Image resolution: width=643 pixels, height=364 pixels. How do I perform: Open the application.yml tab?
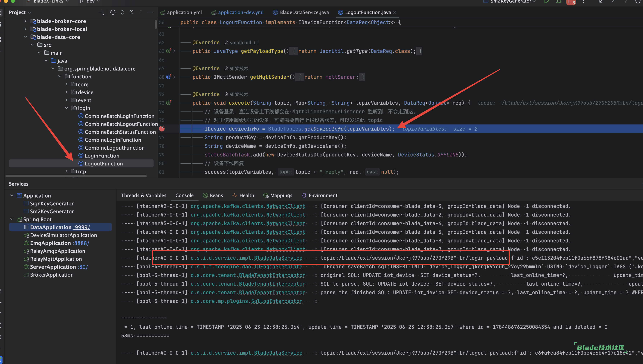click(x=181, y=12)
